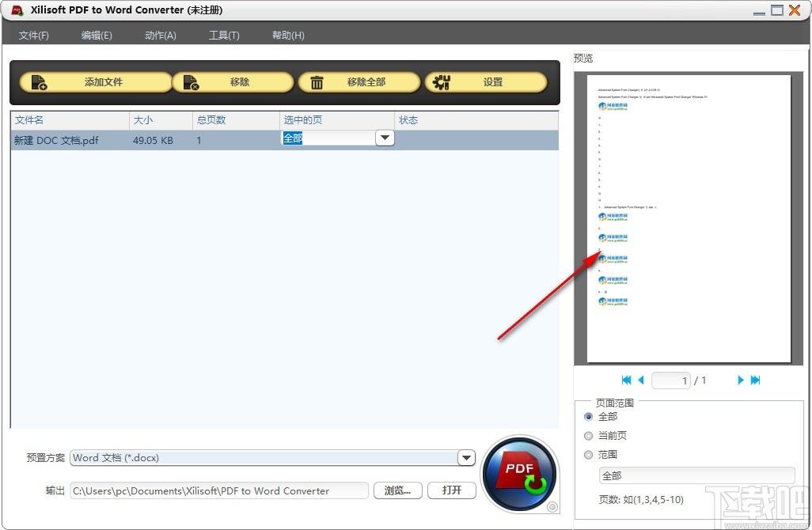Screen dimensions: 812x530
Task: Open the Help (帮助) menu
Action: click(x=288, y=35)
